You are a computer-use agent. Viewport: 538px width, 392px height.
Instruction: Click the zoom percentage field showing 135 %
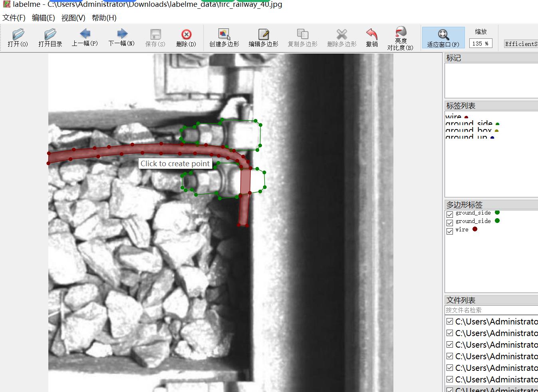480,44
